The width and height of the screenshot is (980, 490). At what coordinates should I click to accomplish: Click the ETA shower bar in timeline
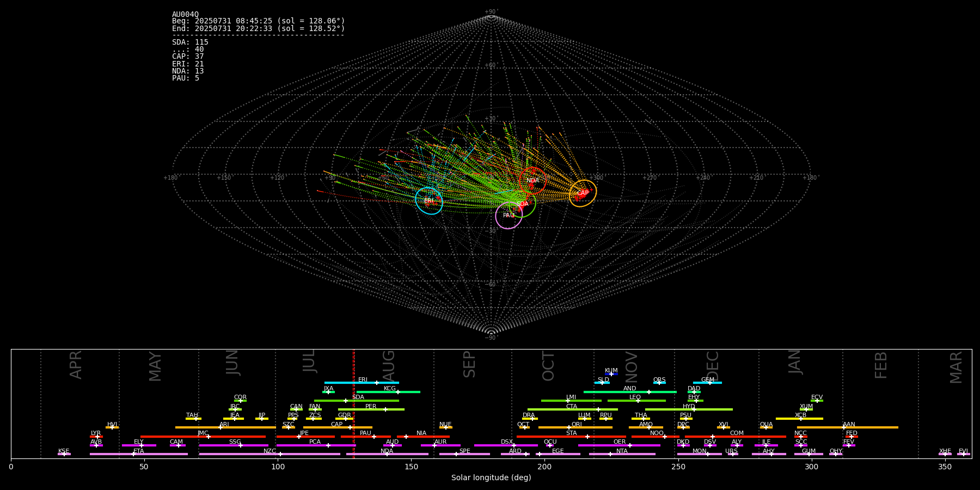(x=139, y=454)
